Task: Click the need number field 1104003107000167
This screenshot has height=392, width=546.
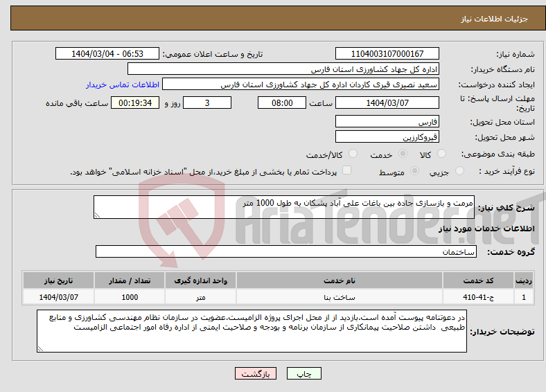Action: (x=387, y=53)
